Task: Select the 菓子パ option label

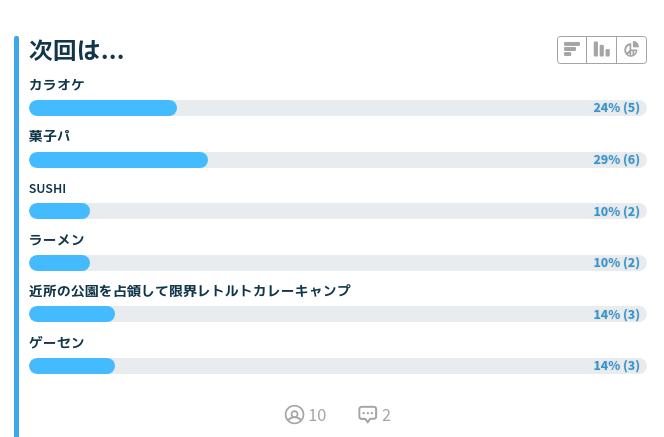Action: (49, 136)
